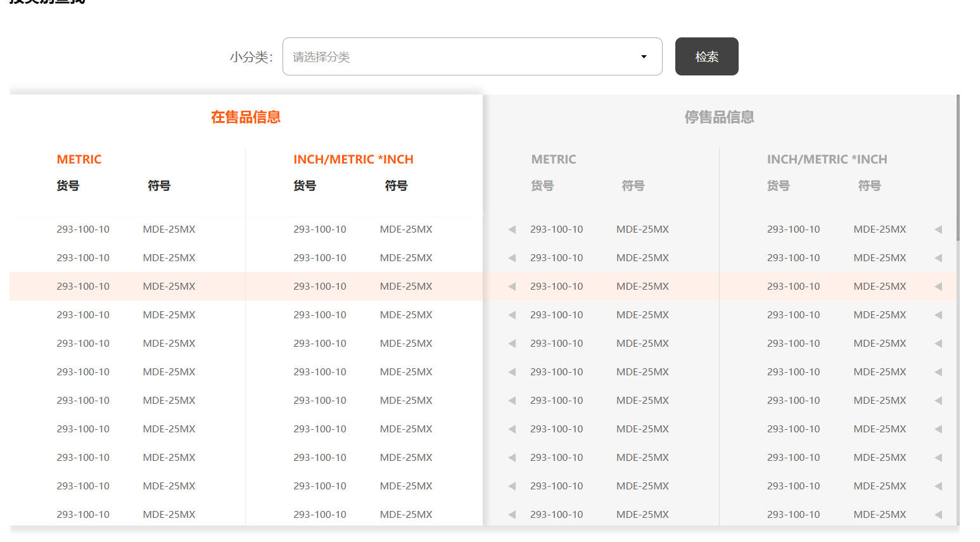980x542 pixels.
Task: Click the left arrow in highlighted row's discontinued METRIC column
Action: 512,287
